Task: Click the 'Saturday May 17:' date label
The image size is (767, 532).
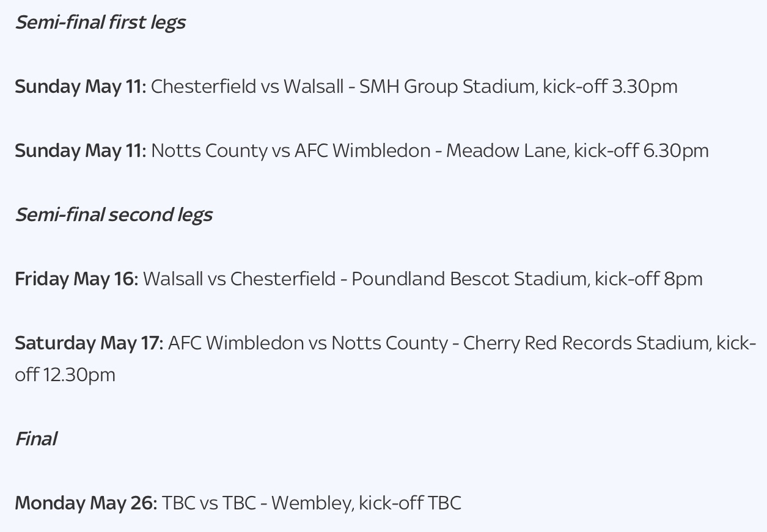Action: 89,343
